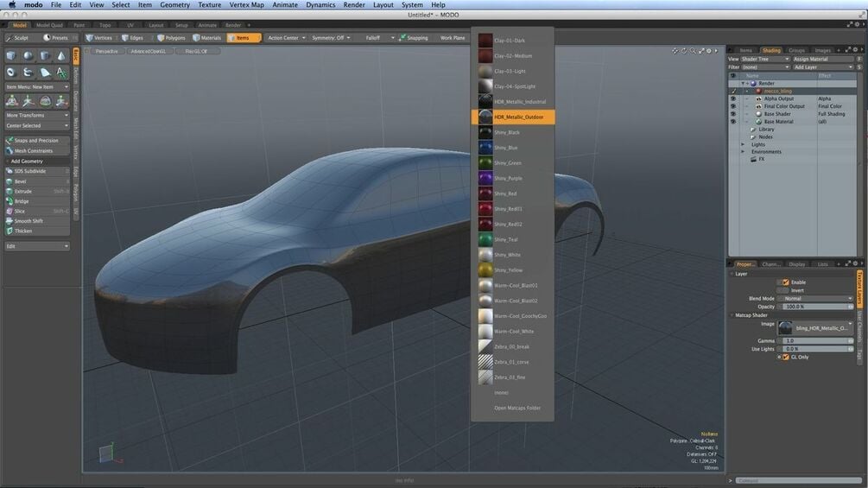The height and width of the screenshot is (488, 868).
Task: Uncheck the Enable layer checkbox
Action: point(785,282)
